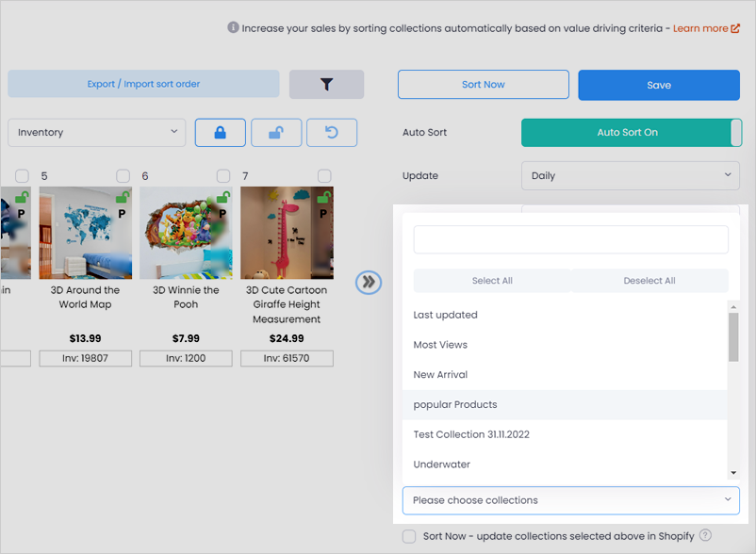Click the $13.99 price text

[86, 338]
